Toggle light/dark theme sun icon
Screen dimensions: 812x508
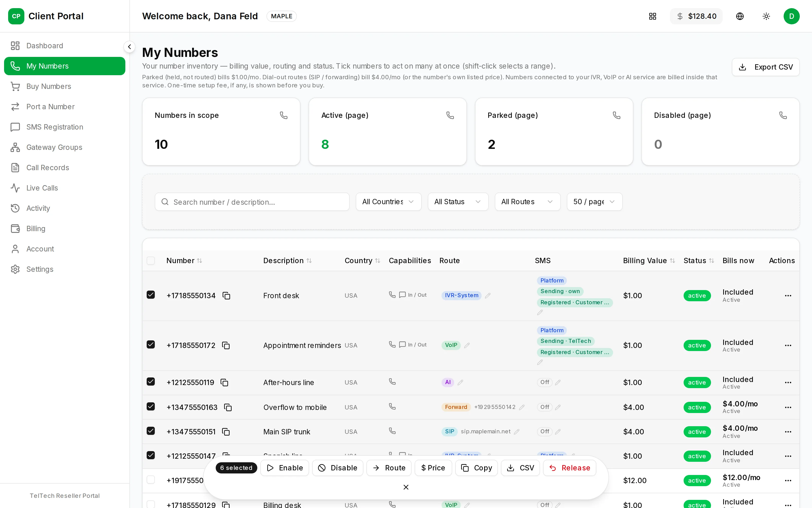click(x=766, y=16)
